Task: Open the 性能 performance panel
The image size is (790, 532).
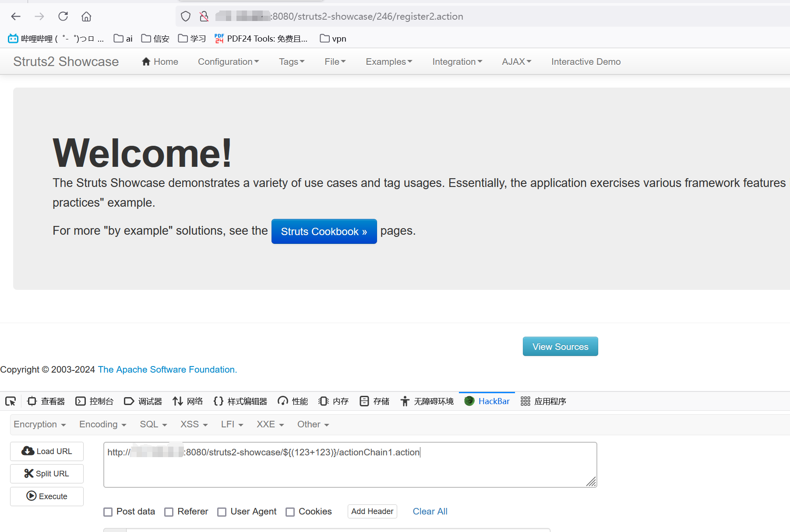Action: pyautogui.click(x=293, y=401)
